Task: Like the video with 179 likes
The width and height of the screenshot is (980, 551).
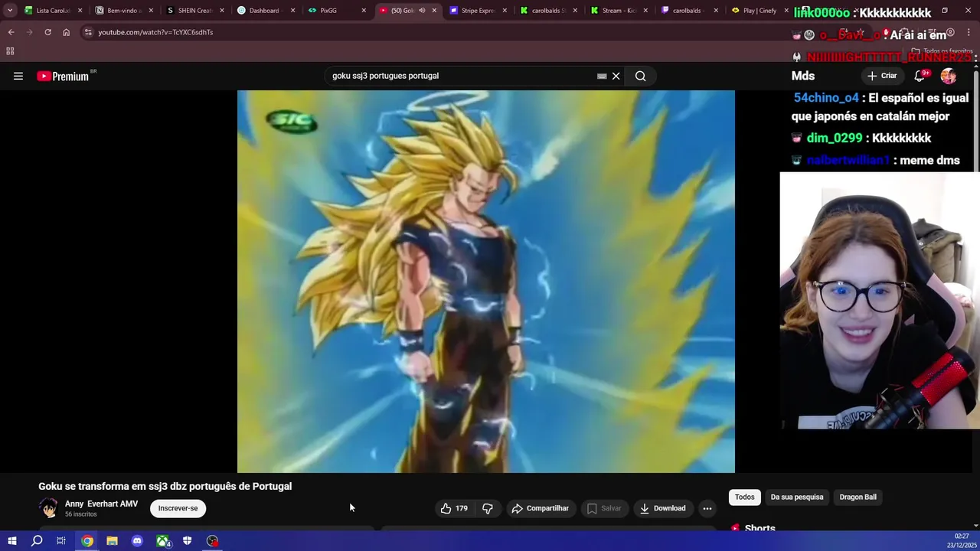Action: pos(453,508)
